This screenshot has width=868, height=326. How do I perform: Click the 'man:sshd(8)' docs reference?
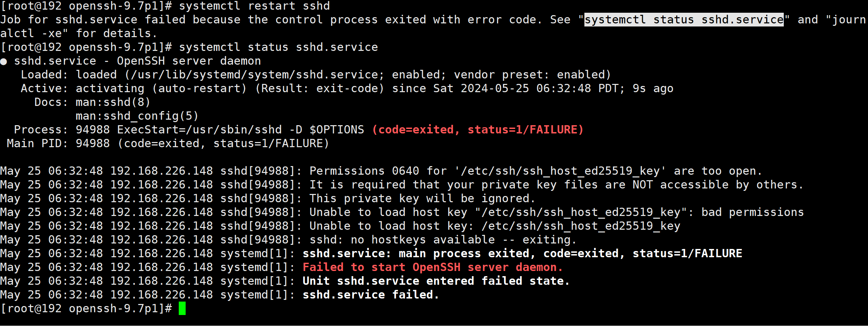pos(113,102)
